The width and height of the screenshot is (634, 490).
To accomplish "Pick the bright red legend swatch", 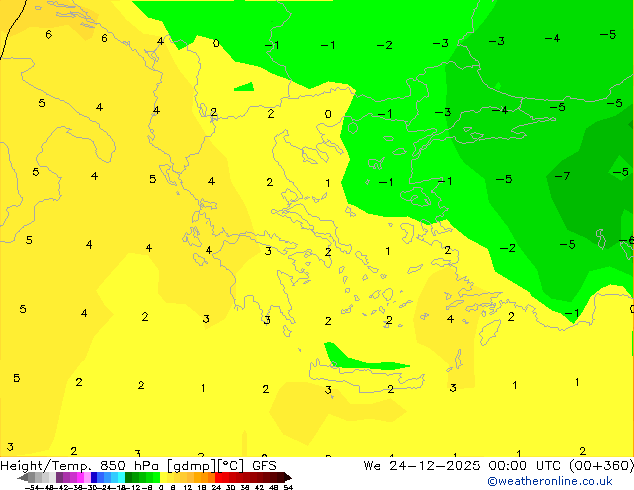I will (218, 478).
